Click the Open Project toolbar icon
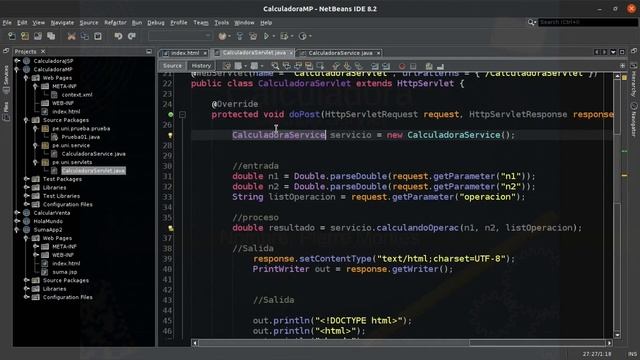The width and height of the screenshot is (640, 360). (38, 36)
